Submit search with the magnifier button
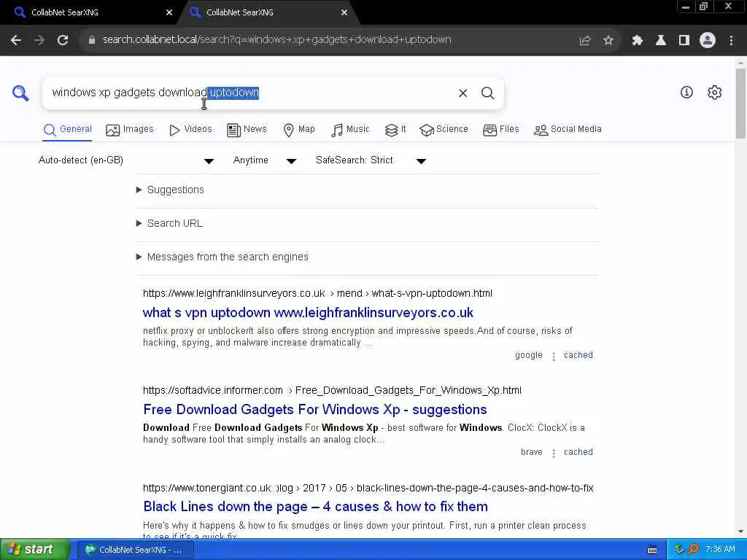 coord(487,93)
